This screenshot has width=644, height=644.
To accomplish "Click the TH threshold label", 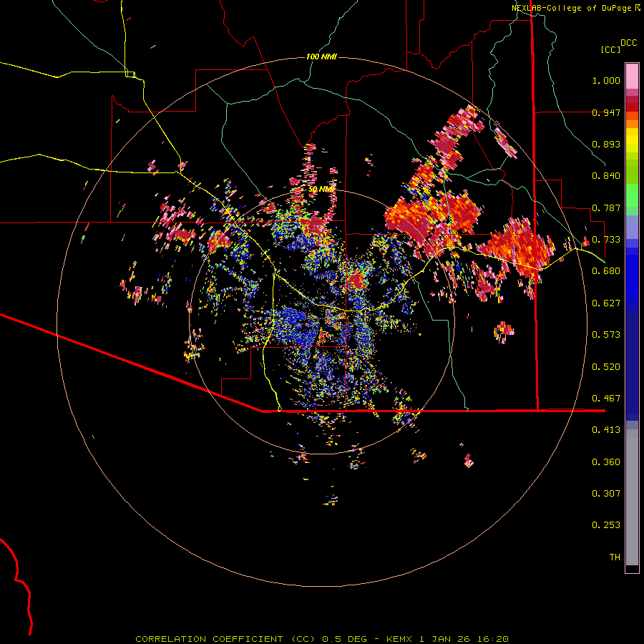I will pyautogui.click(x=615, y=557).
